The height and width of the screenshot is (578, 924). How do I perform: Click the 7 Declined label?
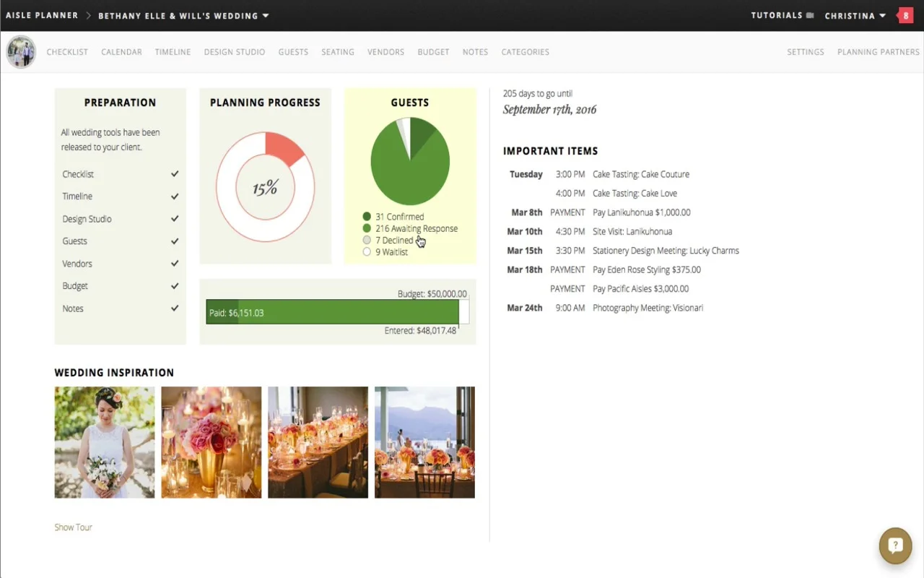coord(394,240)
